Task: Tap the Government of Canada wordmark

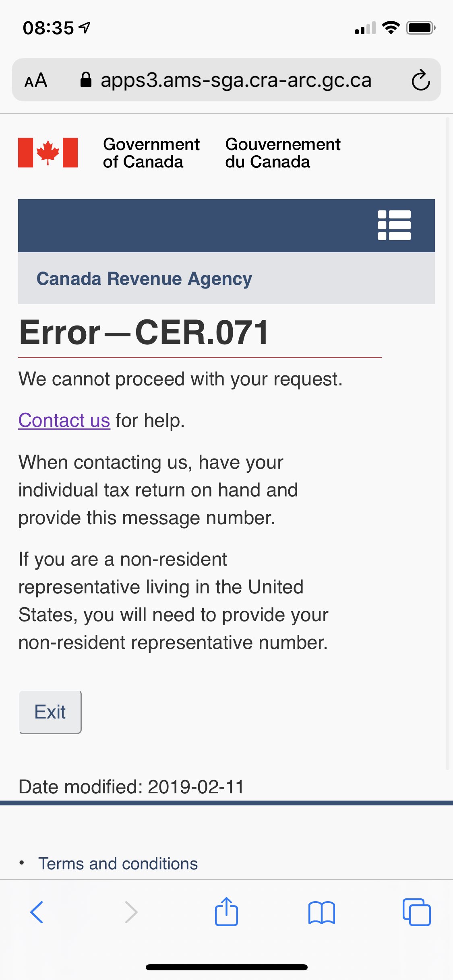Action: tap(151, 153)
